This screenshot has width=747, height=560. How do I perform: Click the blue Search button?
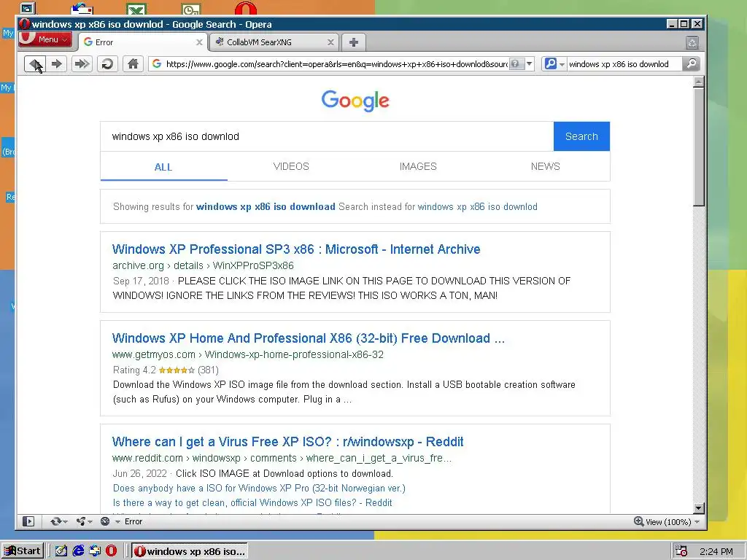coord(581,136)
